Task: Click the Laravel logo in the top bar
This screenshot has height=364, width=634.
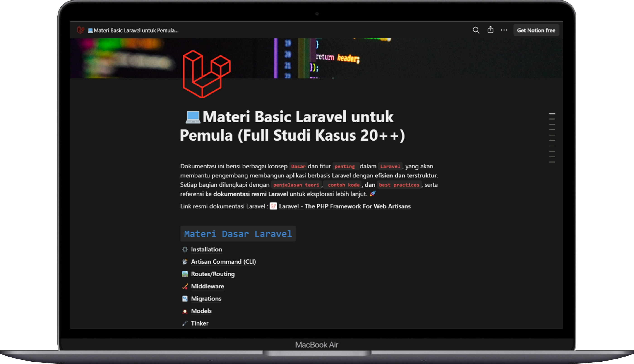Action: click(81, 30)
